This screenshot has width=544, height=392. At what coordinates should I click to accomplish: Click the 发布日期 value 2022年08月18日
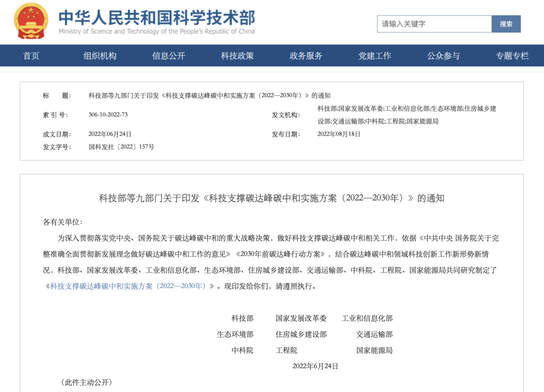click(339, 134)
